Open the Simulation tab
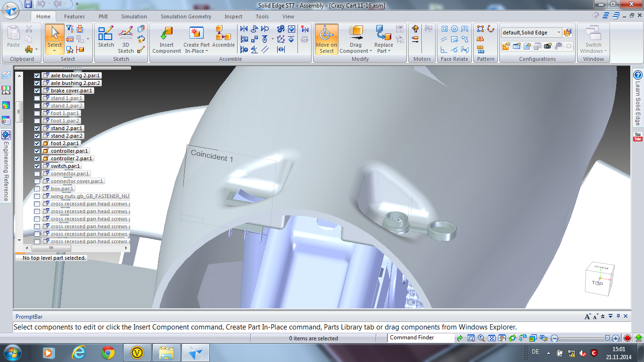644x362 pixels. [134, 16]
